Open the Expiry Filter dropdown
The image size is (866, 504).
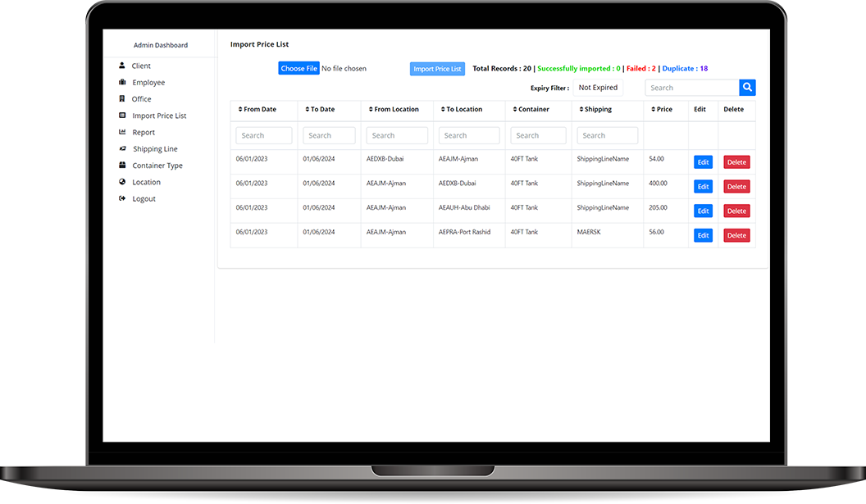coord(598,87)
